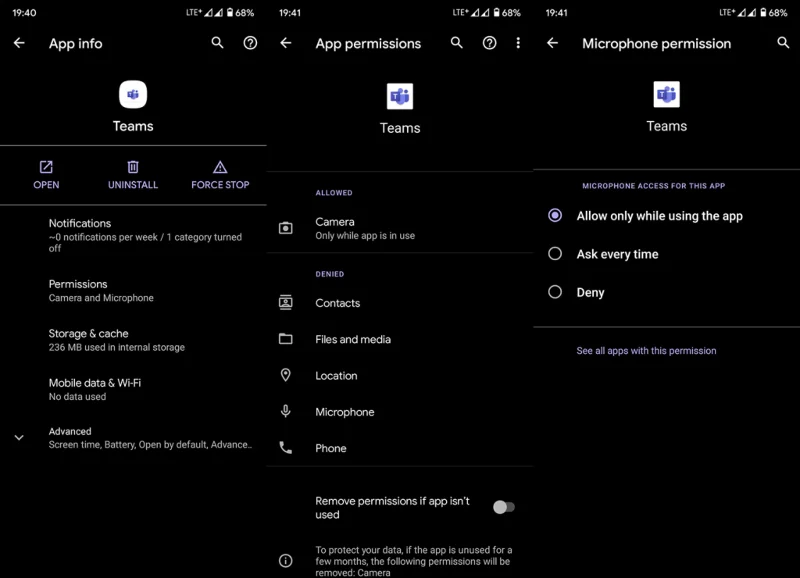
Task: Open help icon in App info header
Action: pyautogui.click(x=250, y=43)
